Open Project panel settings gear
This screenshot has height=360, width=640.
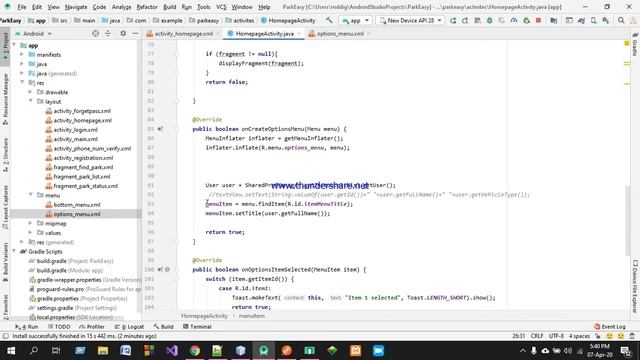122,33
